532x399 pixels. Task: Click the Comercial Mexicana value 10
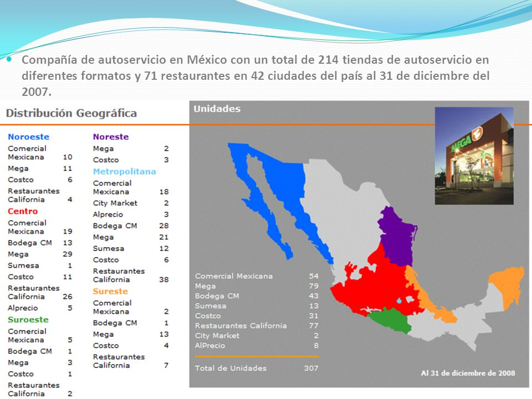68,157
